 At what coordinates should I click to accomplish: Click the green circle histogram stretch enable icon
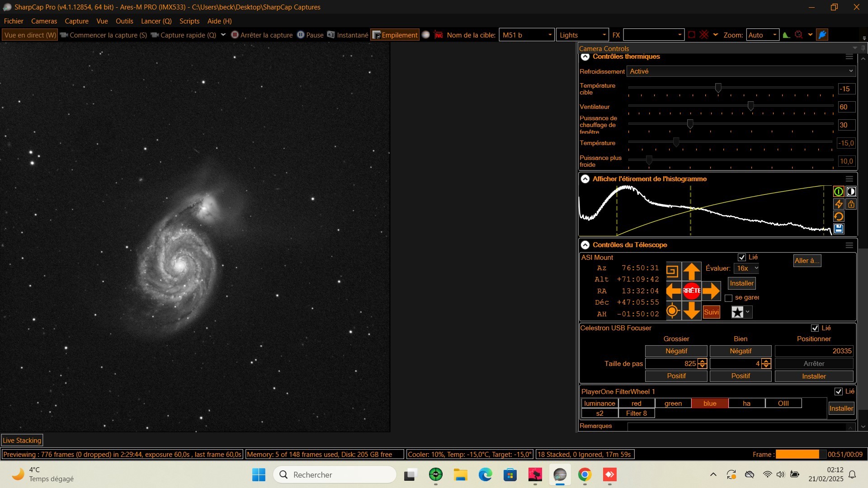click(x=839, y=192)
